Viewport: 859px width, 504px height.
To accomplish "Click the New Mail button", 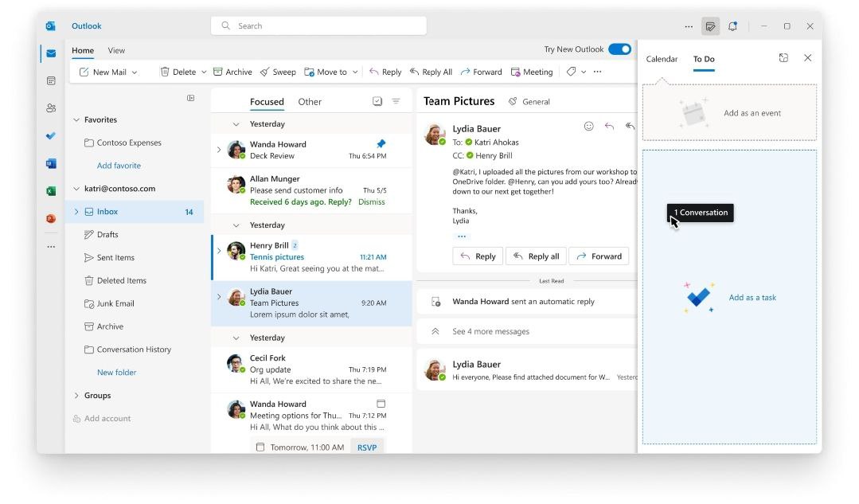I will tap(103, 72).
